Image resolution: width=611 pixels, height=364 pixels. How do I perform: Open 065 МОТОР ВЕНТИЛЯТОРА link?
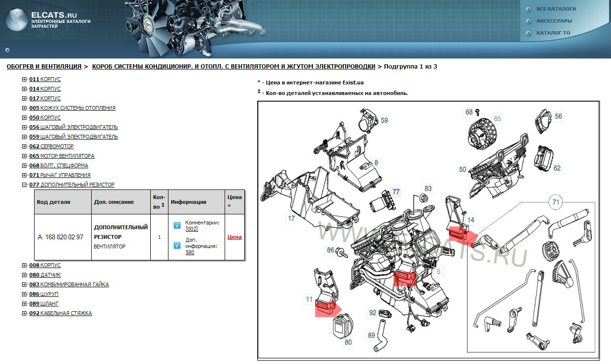(61, 156)
